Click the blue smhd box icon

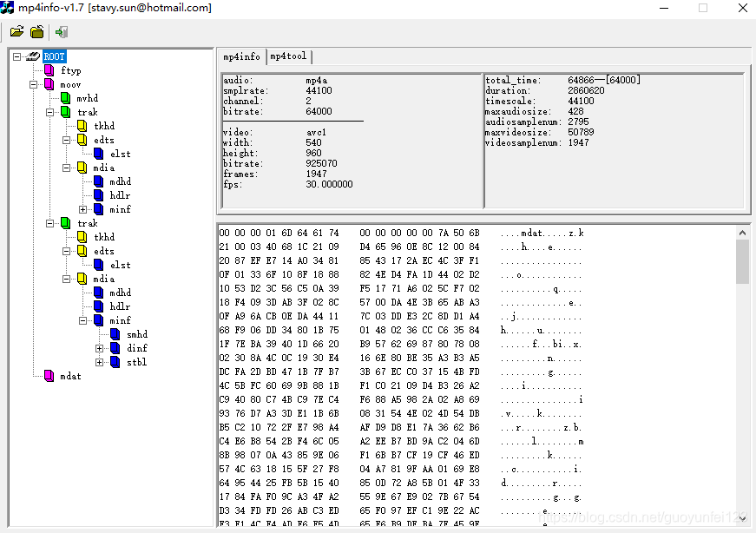point(115,334)
